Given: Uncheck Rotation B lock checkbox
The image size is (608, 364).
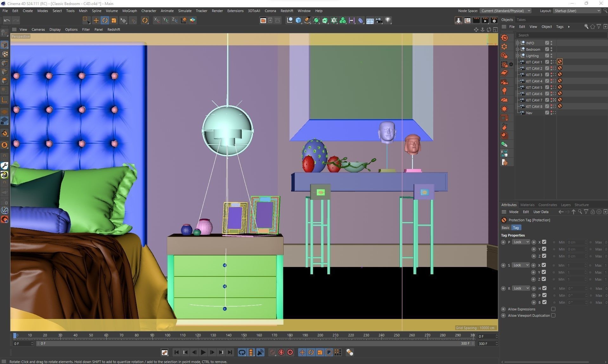Looking at the screenshot, I should point(545,302).
